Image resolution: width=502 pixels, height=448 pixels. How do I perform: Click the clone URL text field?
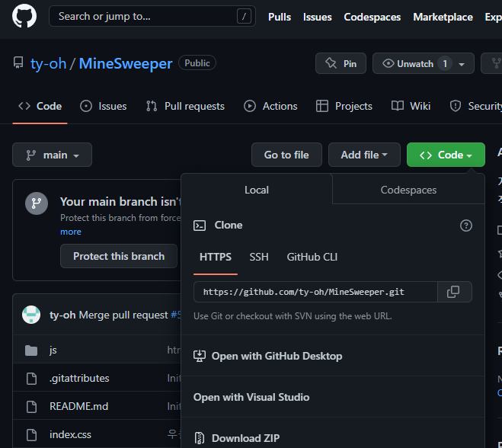click(315, 292)
